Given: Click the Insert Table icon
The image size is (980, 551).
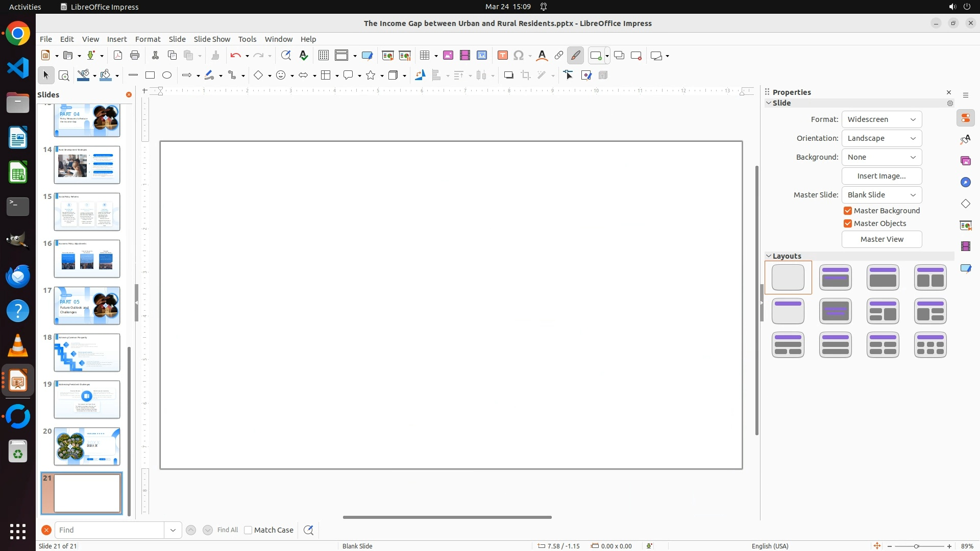Looking at the screenshot, I should pyautogui.click(x=424, y=56).
